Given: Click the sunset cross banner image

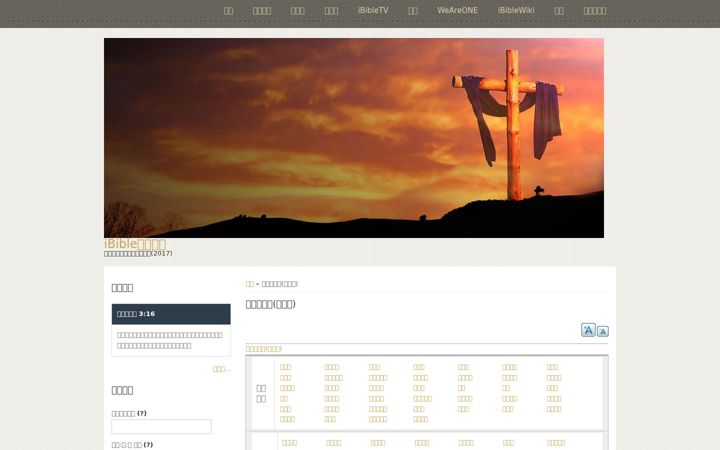Looking at the screenshot, I should tap(354, 138).
